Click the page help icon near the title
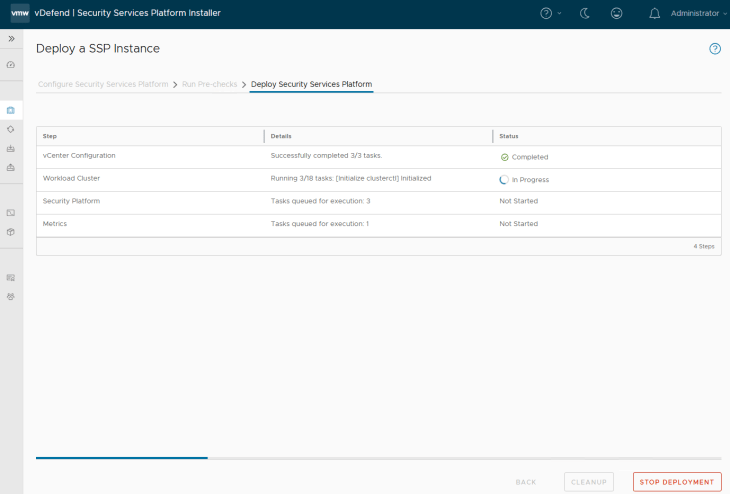The image size is (730, 494). click(x=715, y=48)
